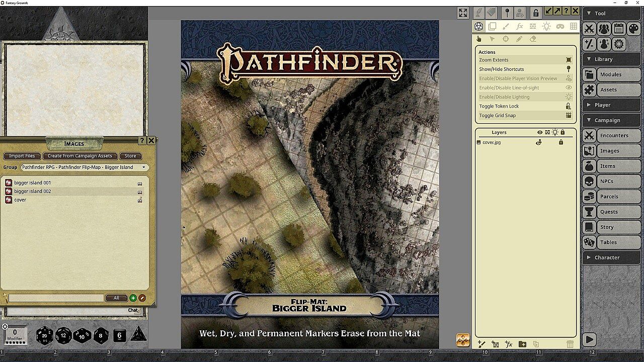Click the pin shortcuts icon in top toolbar

(507, 13)
